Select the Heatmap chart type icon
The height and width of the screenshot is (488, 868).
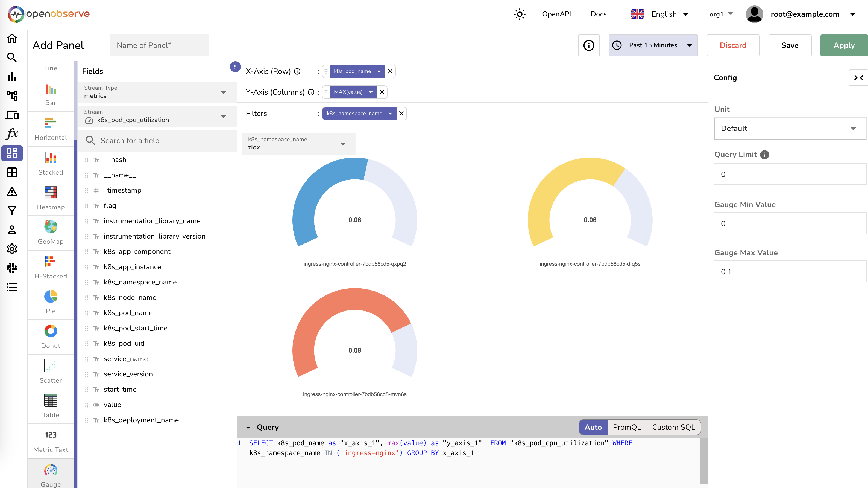[51, 193]
